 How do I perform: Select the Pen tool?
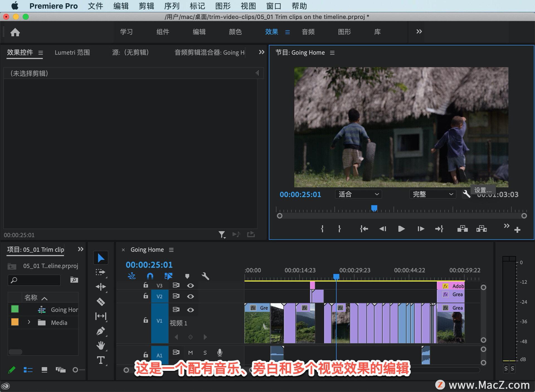click(101, 331)
